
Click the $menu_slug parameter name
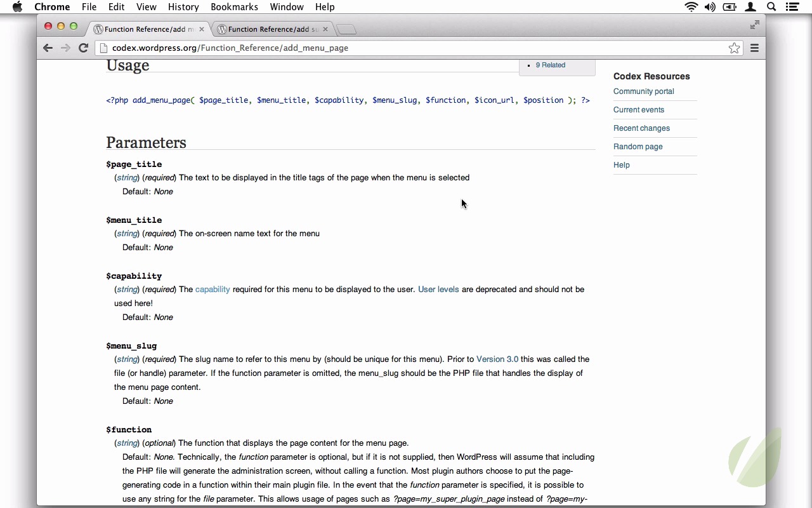point(131,346)
